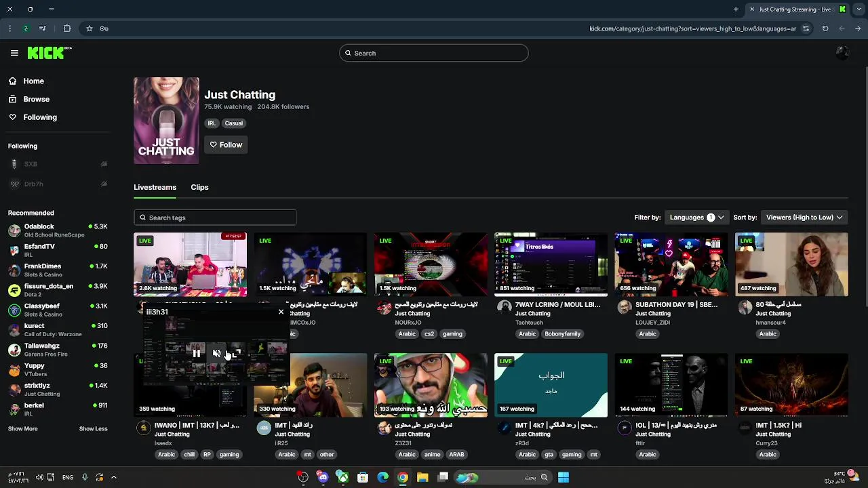Screen dimensions: 868x488
Task: Open the volume control in tray
Action: point(39,477)
